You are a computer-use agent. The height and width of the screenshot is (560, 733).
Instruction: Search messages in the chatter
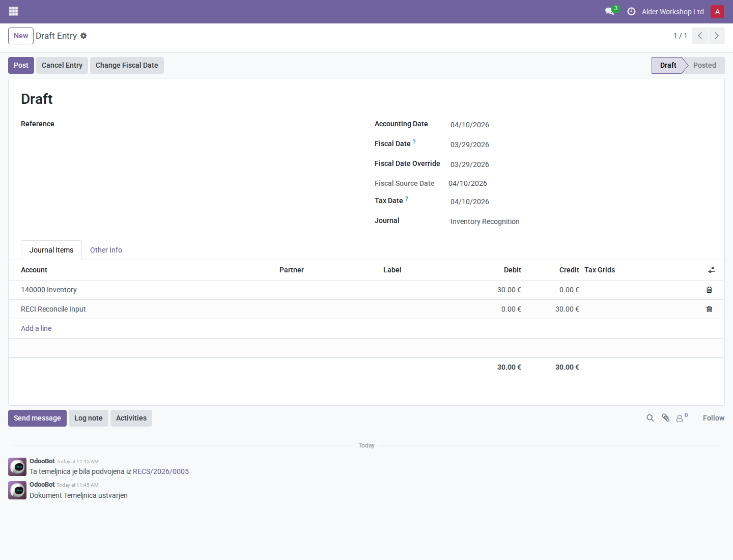pyautogui.click(x=650, y=418)
